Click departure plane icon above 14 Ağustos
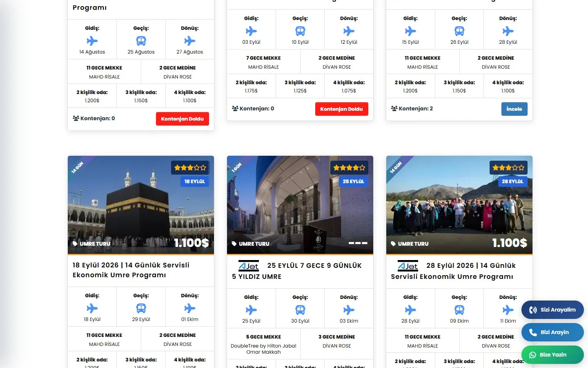 (x=92, y=41)
